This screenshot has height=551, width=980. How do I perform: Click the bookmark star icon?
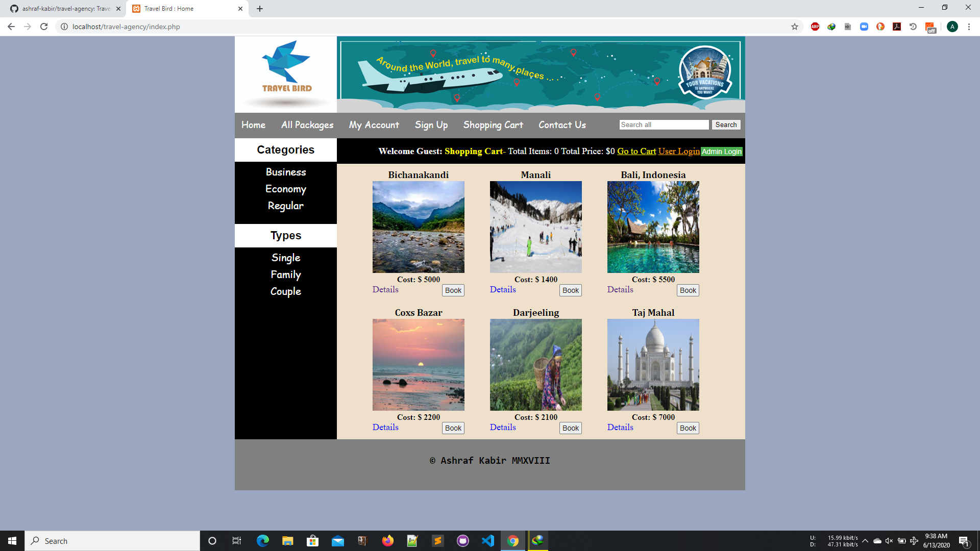(x=795, y=27)
